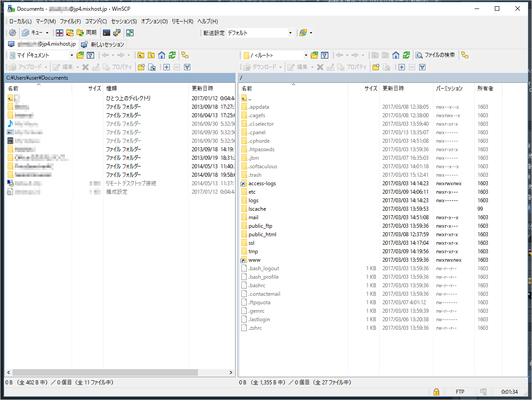The height and width of the screenshot is (400, 532).
Task: Select the .softaculous folder
Action: tap(262, 166)
